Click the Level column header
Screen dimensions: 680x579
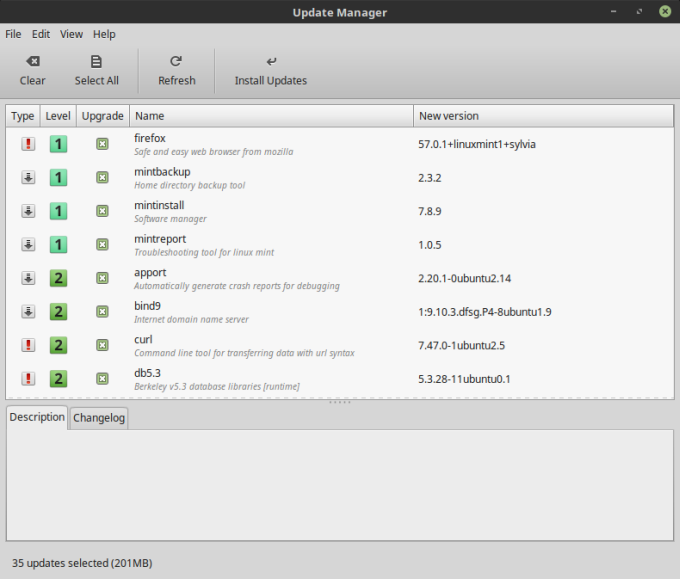click(x=58, y=116)
